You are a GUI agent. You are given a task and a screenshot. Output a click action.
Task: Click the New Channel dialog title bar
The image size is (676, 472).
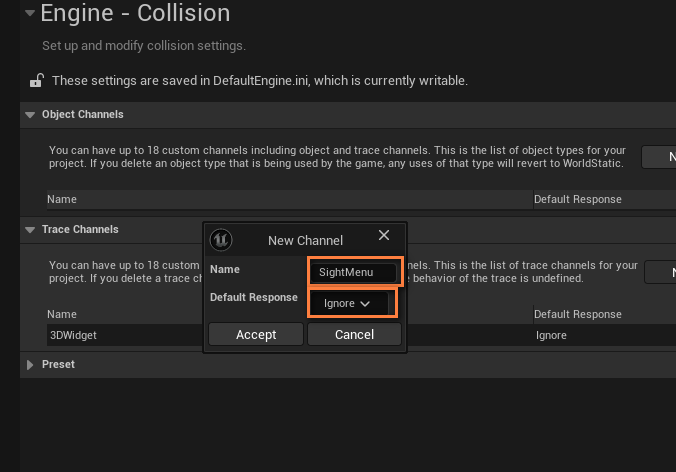(x=305, y=240)
